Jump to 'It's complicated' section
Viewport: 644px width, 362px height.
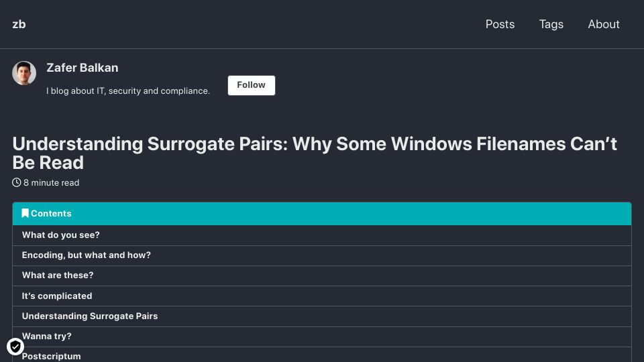click(321, 296)
